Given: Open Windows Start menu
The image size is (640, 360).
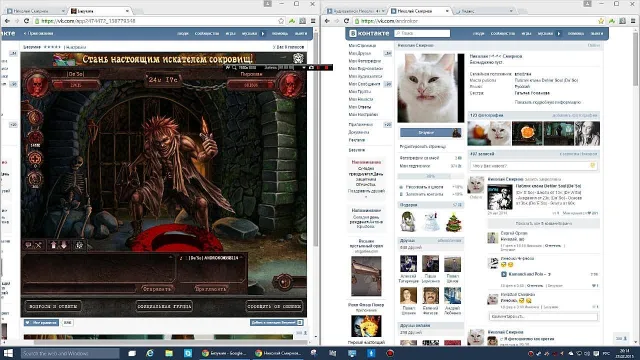Looking at the screenshot, I should [8, 353].
